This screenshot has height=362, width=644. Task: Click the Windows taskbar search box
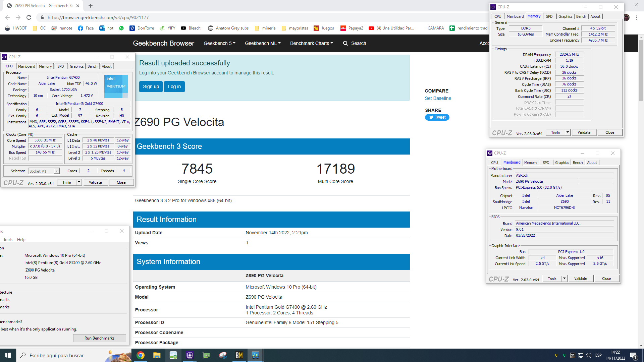pyautogui.click(x=74, y=355)
